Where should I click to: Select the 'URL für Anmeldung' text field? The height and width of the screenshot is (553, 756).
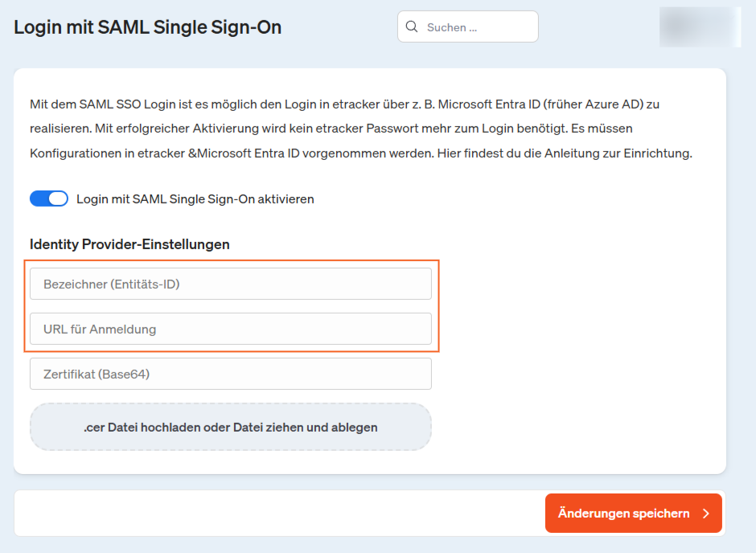231,329
